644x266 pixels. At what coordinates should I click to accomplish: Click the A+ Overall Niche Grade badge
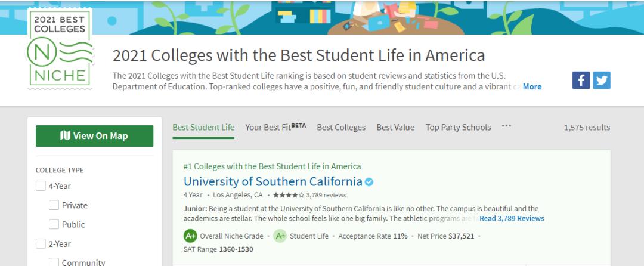190,236
